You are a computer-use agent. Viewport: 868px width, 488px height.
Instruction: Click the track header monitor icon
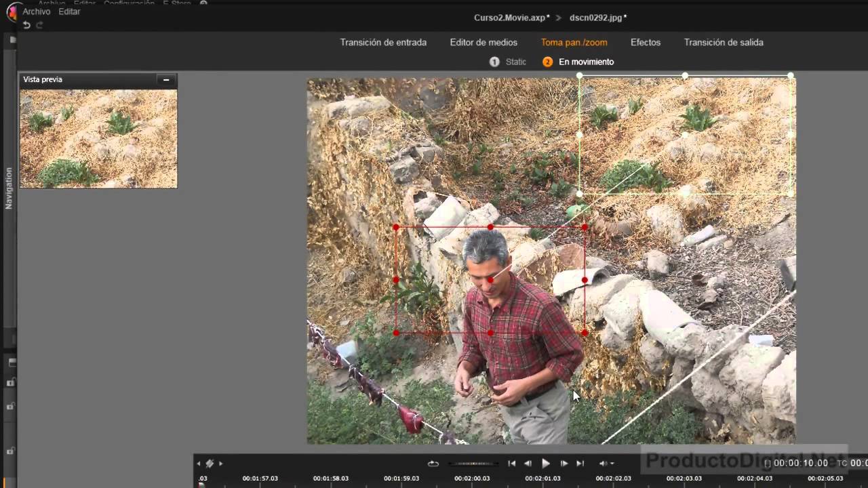[12, 363]
